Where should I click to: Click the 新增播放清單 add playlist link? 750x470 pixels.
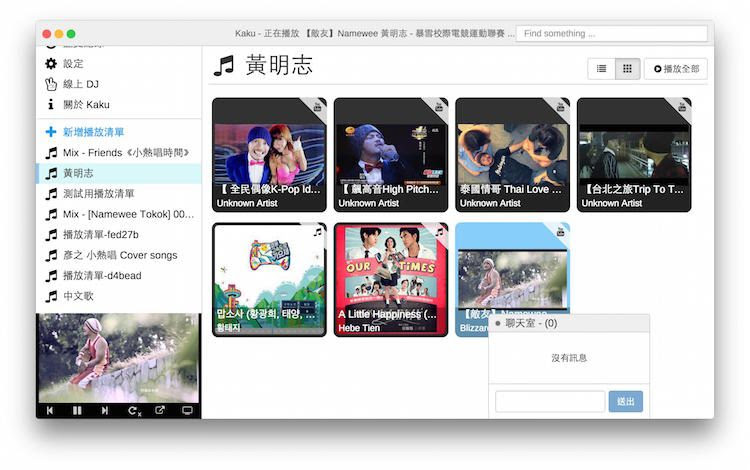coord(94,132)
